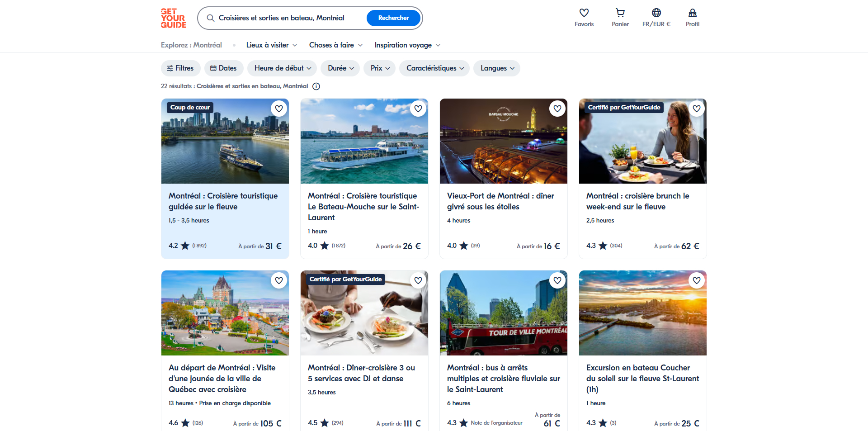Expand the Langues filter dropdown
Viewport: 868px width, 431px height.
coord(497,68)
